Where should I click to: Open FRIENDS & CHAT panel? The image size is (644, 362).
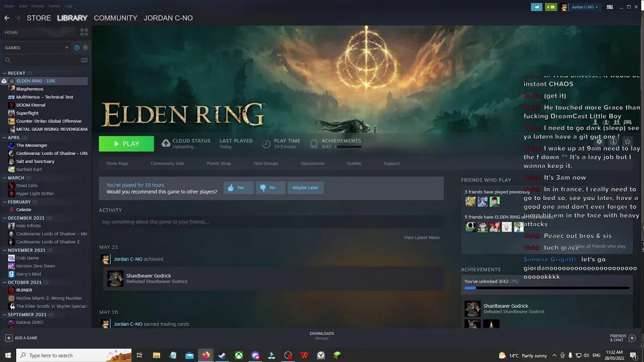click(x=623, y=338)
